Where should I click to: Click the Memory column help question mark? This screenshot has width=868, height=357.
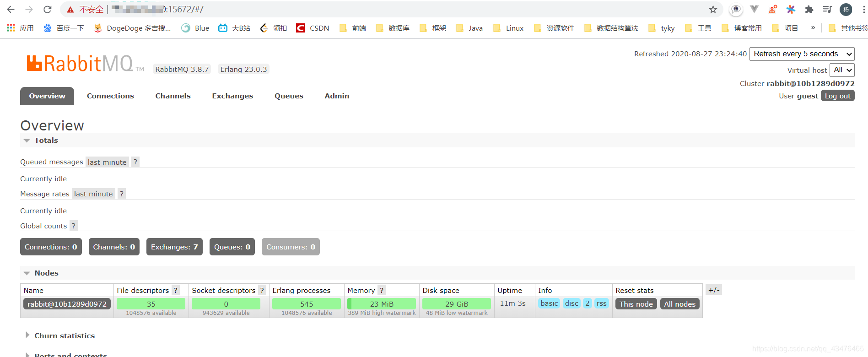point(382,290)
